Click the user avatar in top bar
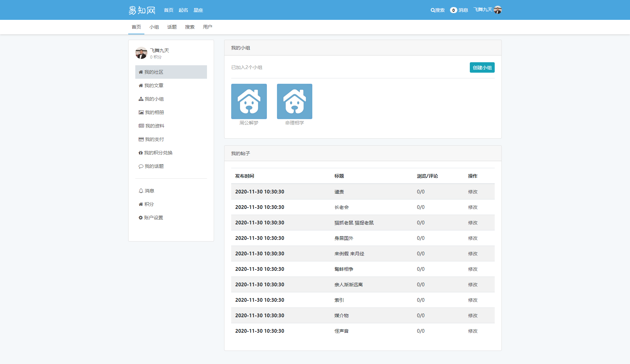The height and width of the screenshot is (364, 630). click(x=498, y=10)
